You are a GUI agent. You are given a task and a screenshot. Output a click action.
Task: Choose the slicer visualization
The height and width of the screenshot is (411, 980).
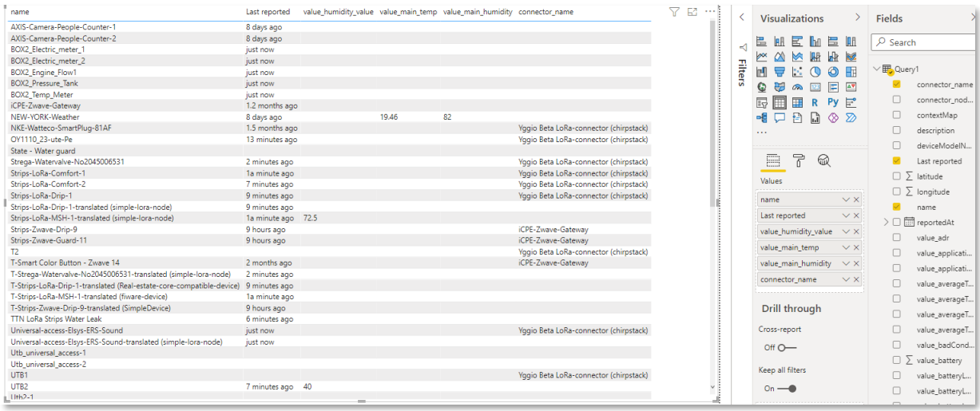coord(761,102)
